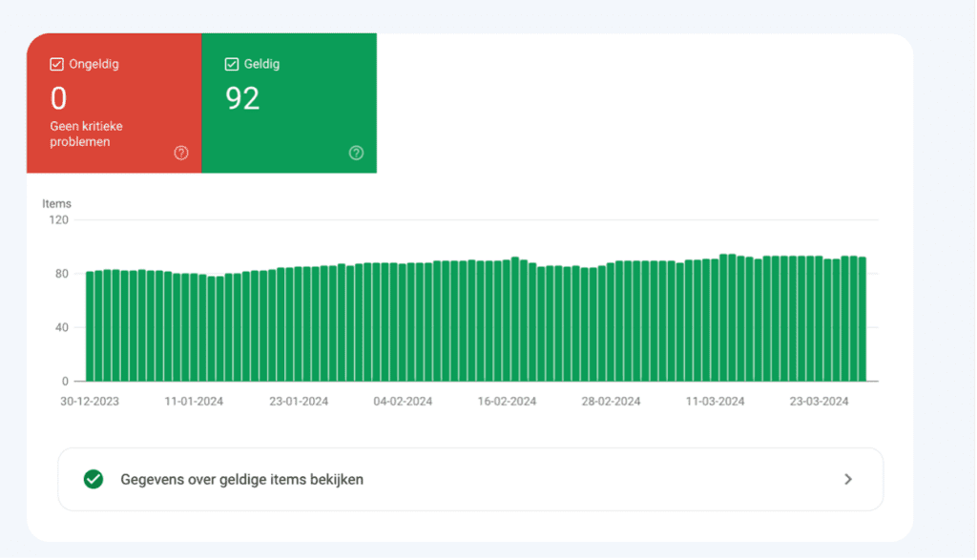
Task: Click the 'Ongeldig' card label
Action: point(94,64)
